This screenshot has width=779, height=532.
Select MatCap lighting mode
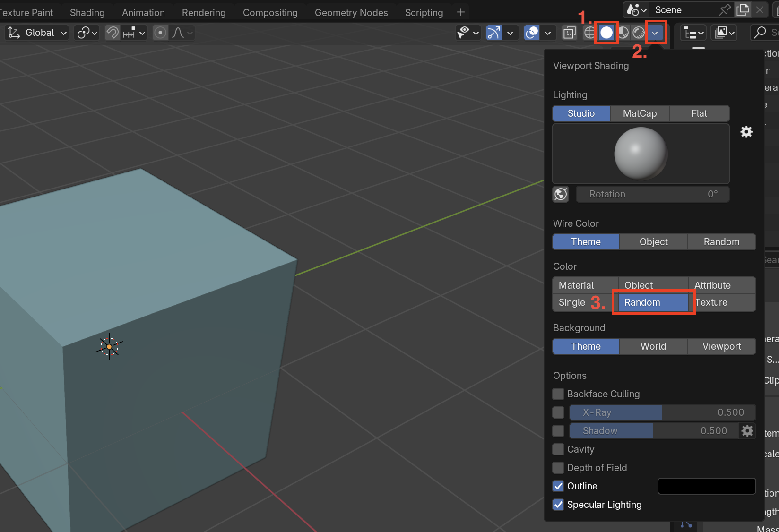tap(640, 113)
